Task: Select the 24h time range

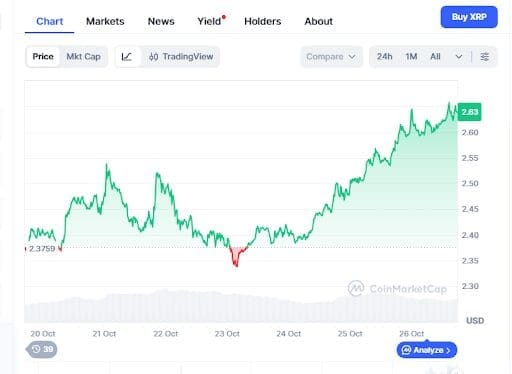Action: [384, 57]
